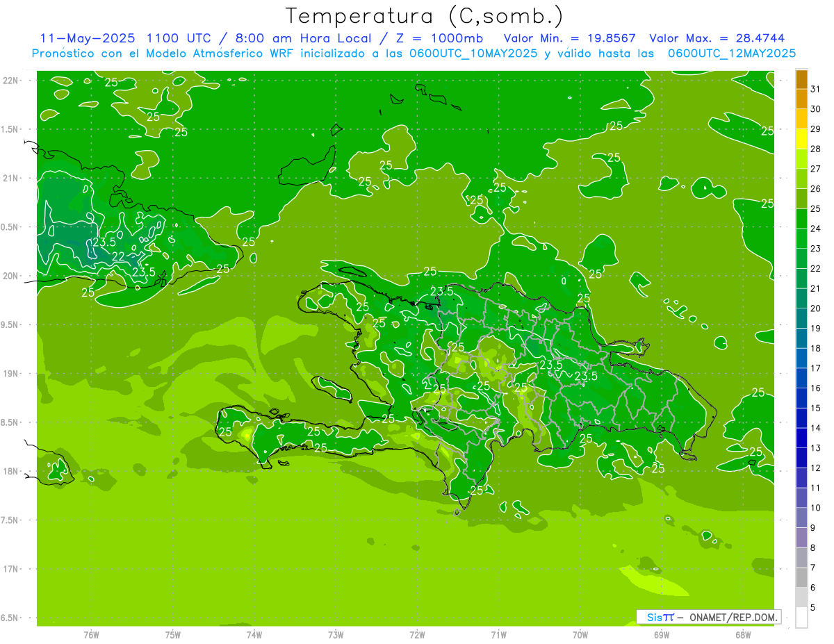
Task: Click the colorbar label 28
Action: coord(816,149)
